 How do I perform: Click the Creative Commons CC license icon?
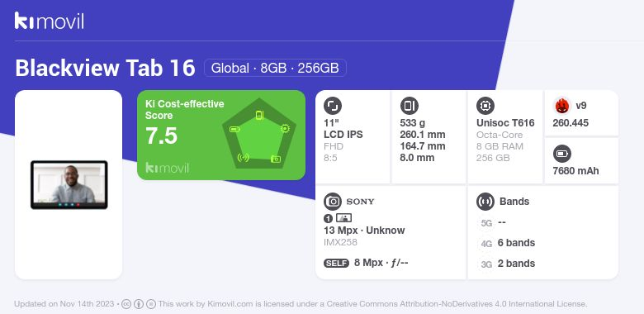[126, 304]
